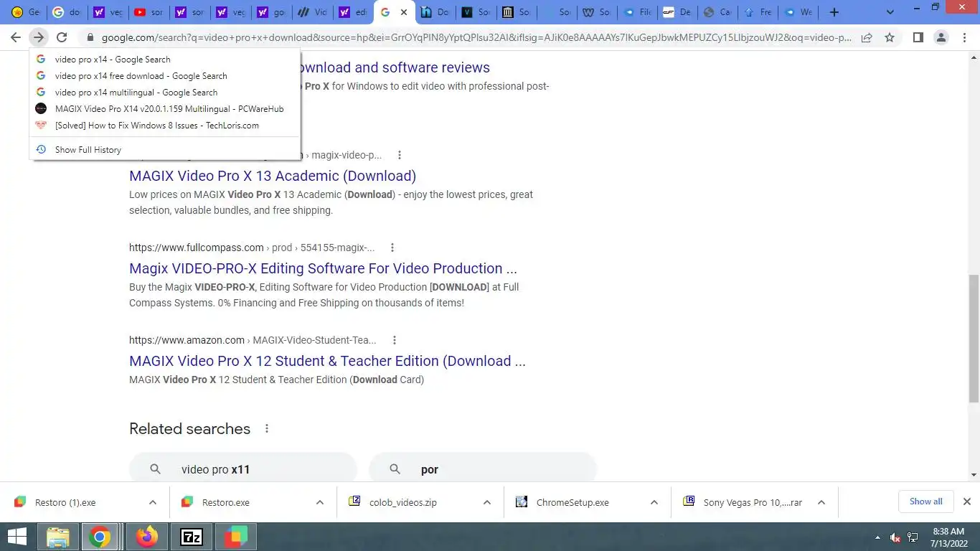Bookmark this page with the star icon
The image size is (980, 551).
tap(890, 37)
